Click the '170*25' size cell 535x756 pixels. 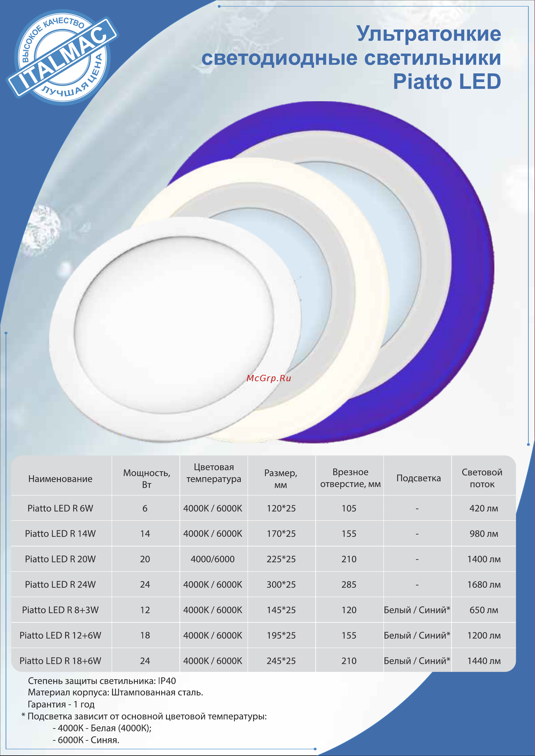pos(281,534)
